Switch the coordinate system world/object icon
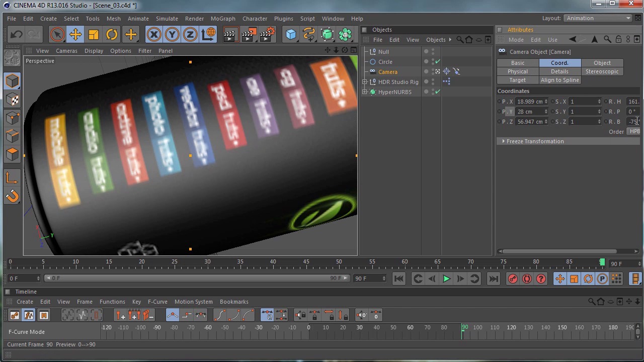 click(x=208, y=34)
